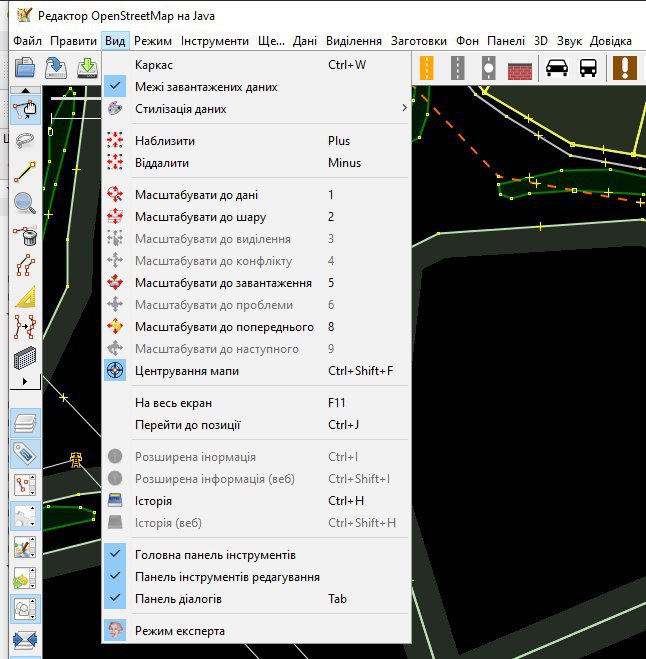
Task: Select the Delete mode trash tool
Action: (25, 235)
